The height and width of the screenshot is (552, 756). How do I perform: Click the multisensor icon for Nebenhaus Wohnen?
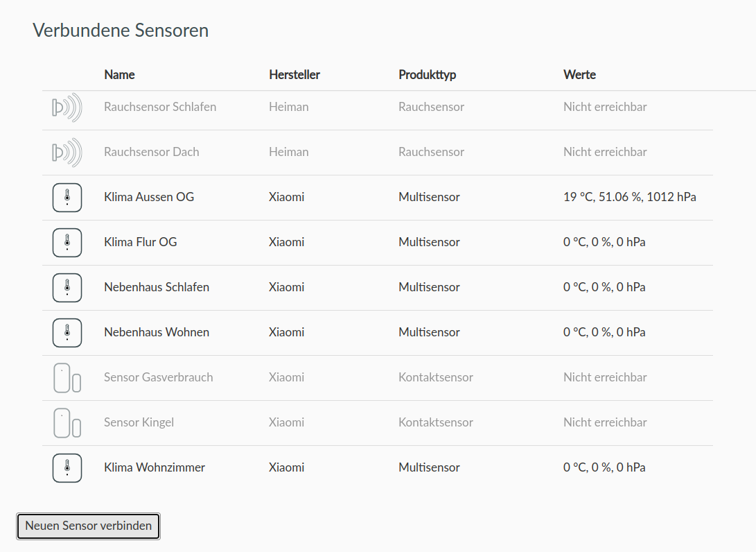(67, 333)
